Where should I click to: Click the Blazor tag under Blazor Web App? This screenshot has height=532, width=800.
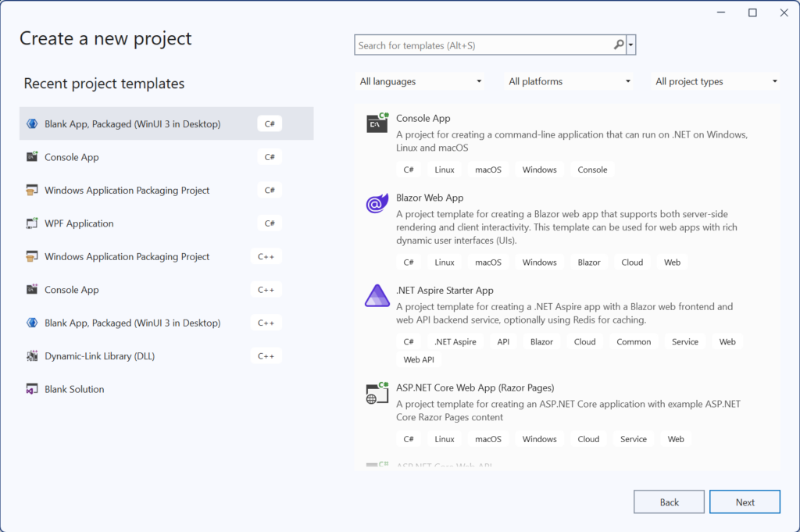[x=589, y=262]
